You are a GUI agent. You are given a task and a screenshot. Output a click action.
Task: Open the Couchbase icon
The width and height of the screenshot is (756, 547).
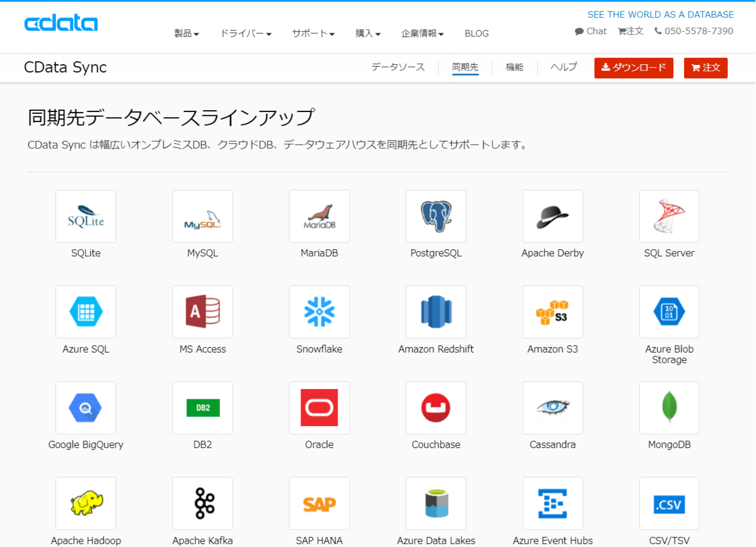tap(436, 408)
